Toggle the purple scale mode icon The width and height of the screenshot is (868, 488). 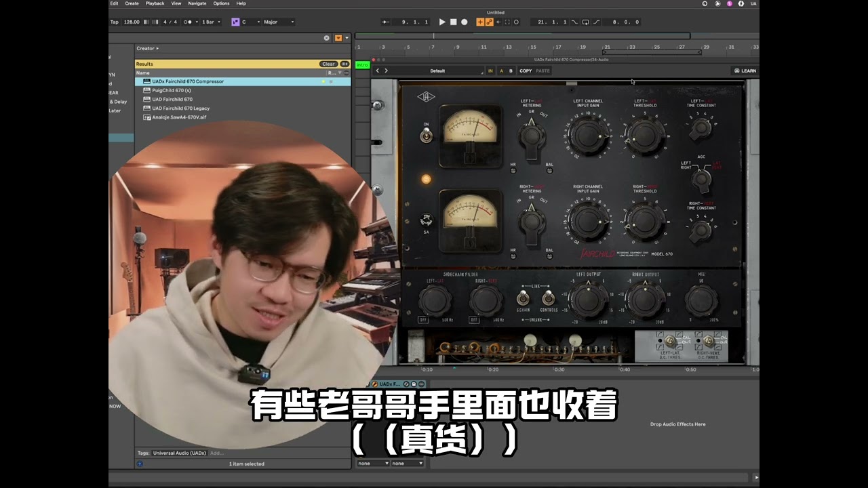[x=235, y=22]
